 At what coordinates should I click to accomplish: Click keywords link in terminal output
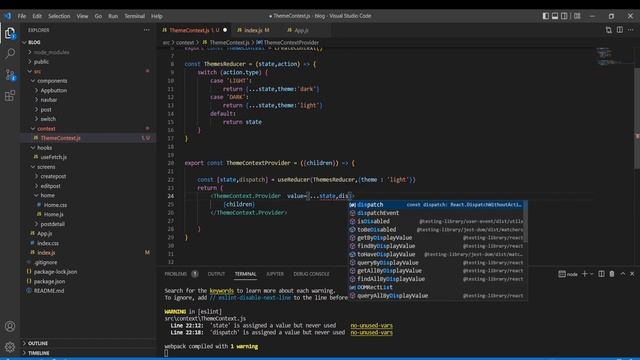pyautogui.click(x=222, y=291)
